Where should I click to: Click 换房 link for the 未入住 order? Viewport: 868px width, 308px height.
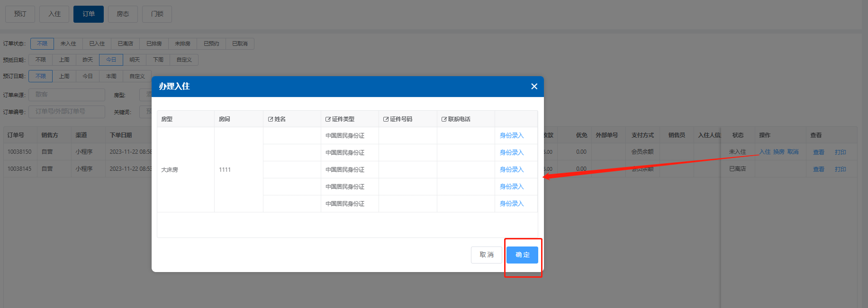pyautogui.click(x=778, y=152)
